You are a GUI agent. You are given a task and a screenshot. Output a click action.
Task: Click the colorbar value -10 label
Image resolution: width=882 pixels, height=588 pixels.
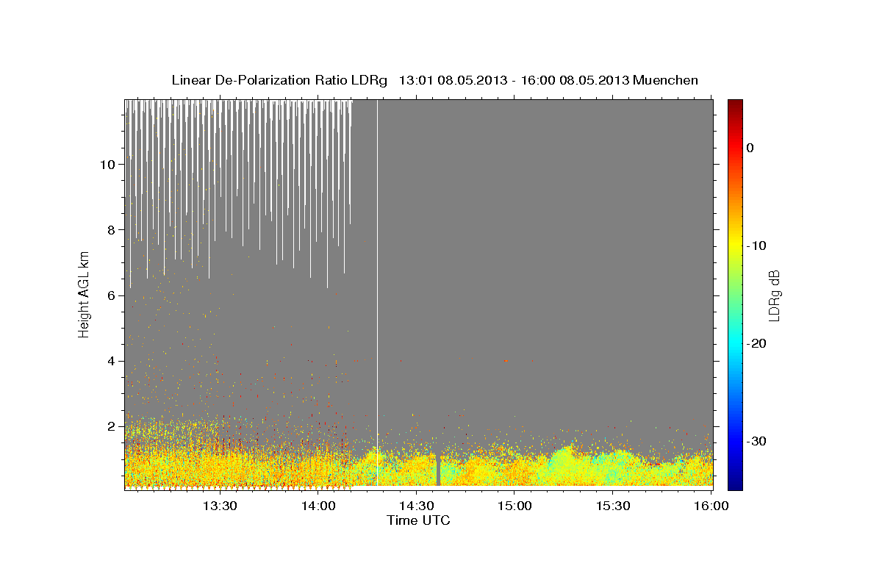tap(756, 245)
